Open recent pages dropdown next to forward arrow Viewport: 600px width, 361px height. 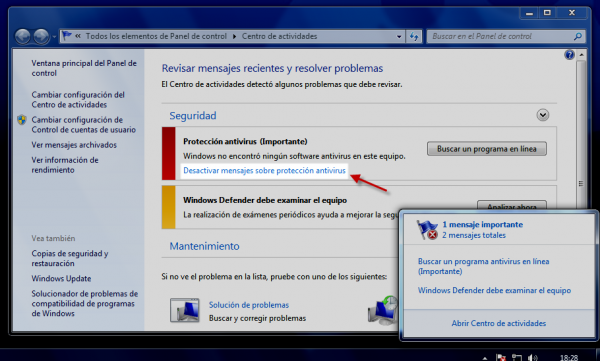(54, 37)
